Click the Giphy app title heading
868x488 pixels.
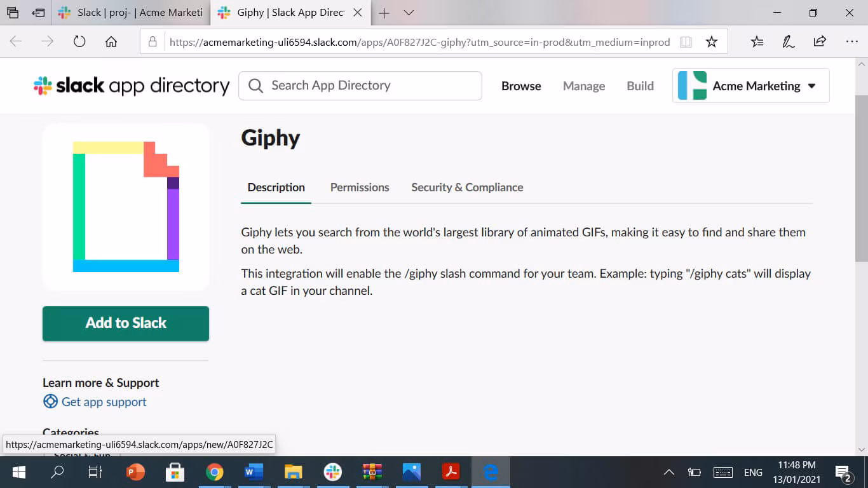271,139
